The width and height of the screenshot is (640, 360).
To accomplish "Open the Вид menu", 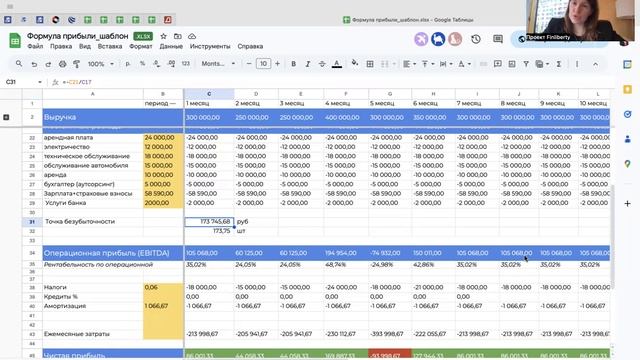I will [x=85, y=47].
